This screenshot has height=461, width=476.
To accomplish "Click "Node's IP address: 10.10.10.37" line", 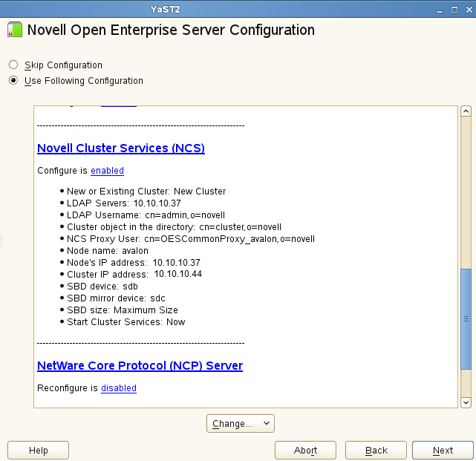I will point(134,263).
